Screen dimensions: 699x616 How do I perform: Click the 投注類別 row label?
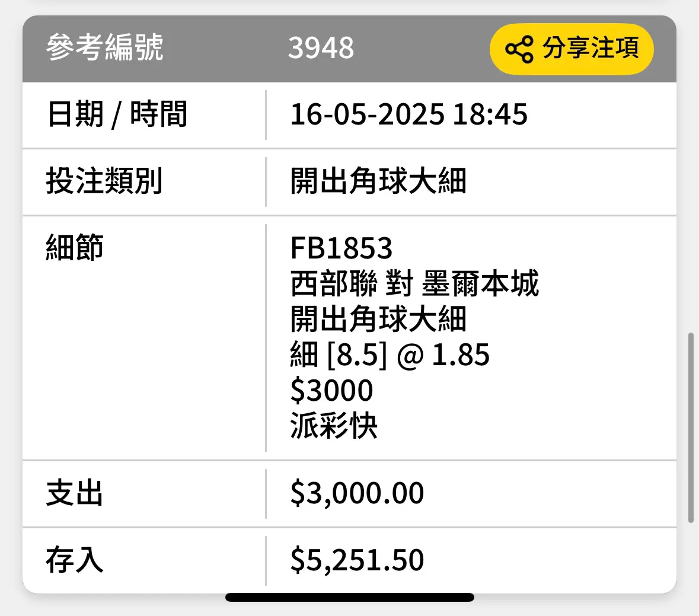click(104, 181)
